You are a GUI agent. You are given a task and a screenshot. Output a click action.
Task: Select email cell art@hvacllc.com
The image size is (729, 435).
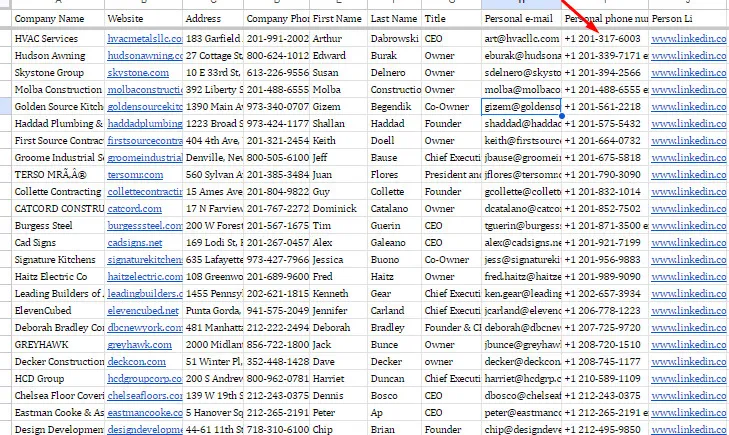tap(522, 39)
